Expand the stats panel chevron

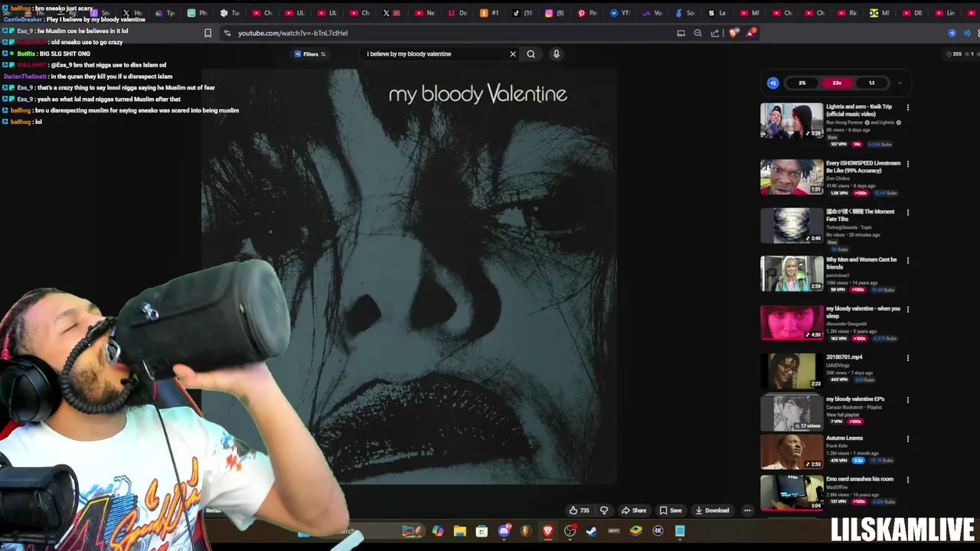click(x=900, y=83)
